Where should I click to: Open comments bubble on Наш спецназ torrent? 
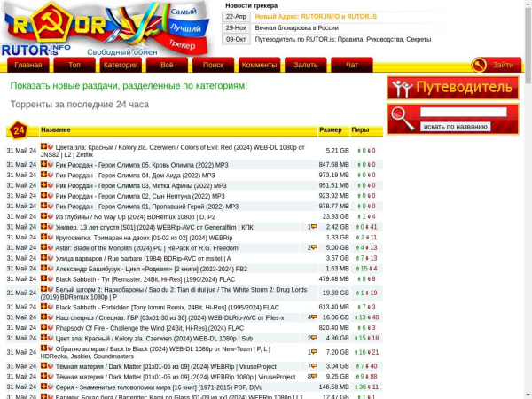[x=314, y=317]
